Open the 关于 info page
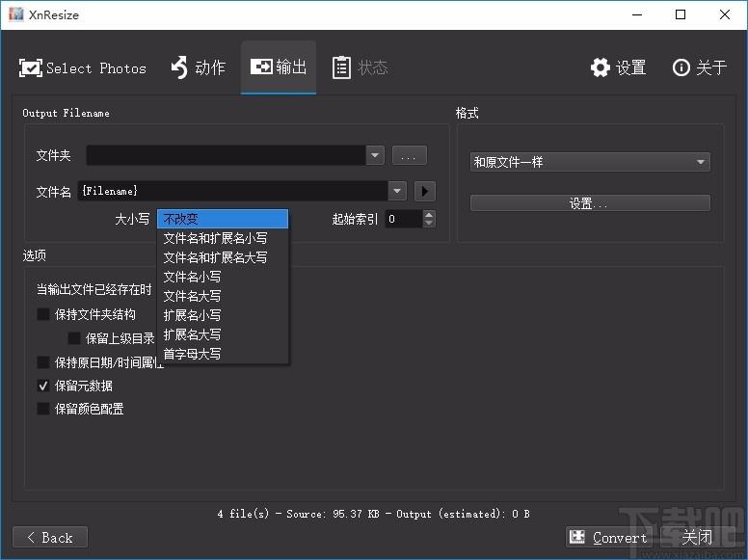The height and width of the screenshot is (560, 748). pyautogui.click(x=700, y=67)
